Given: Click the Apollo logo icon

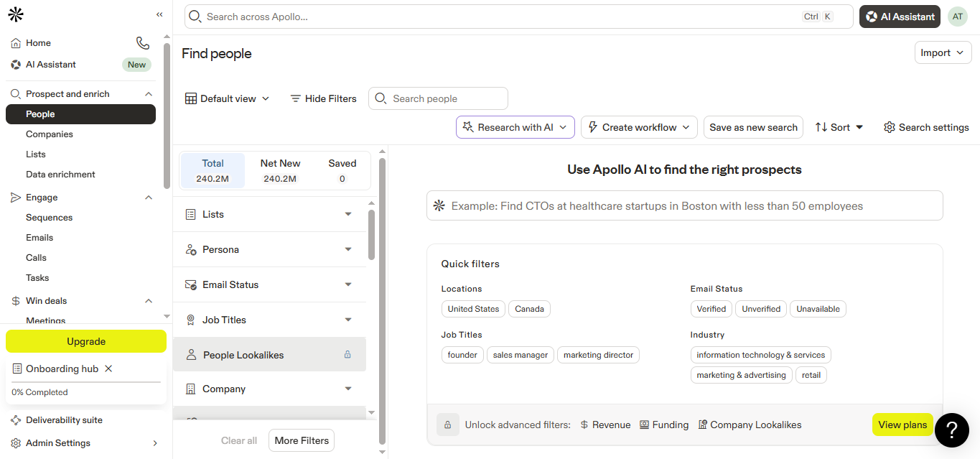Looking at the screenshot, I should pos(16,14).
